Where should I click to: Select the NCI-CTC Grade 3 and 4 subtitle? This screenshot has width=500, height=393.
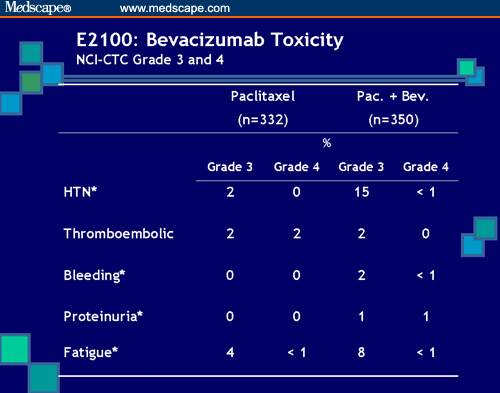[x=150, y=60]
